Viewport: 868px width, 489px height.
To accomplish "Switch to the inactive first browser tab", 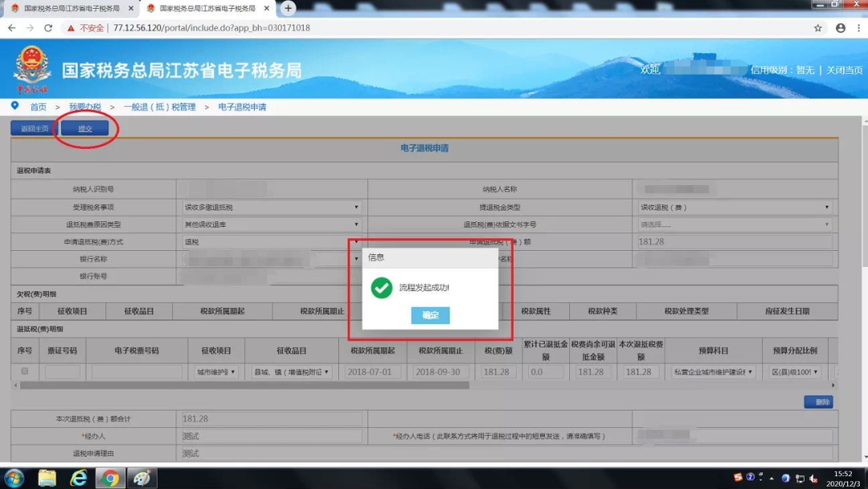I will [x=71, y=8].
